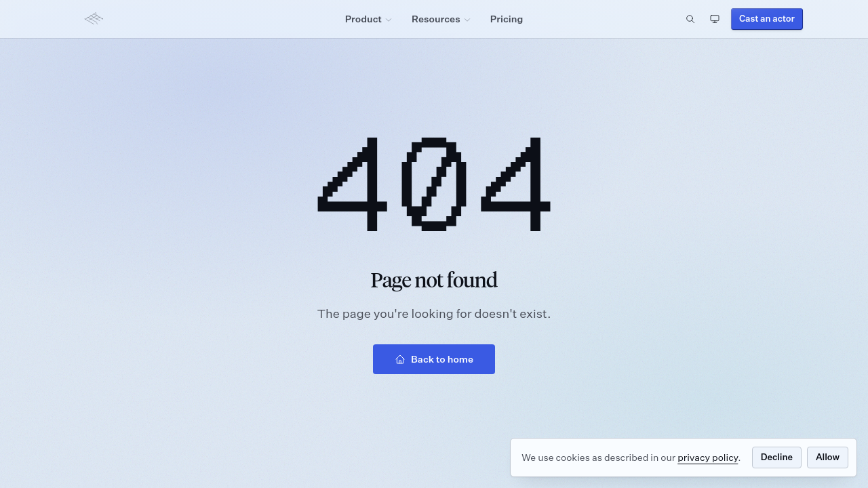Open the Pricing page link
Screen dimensions: 868x488
(x=507, y=19)
